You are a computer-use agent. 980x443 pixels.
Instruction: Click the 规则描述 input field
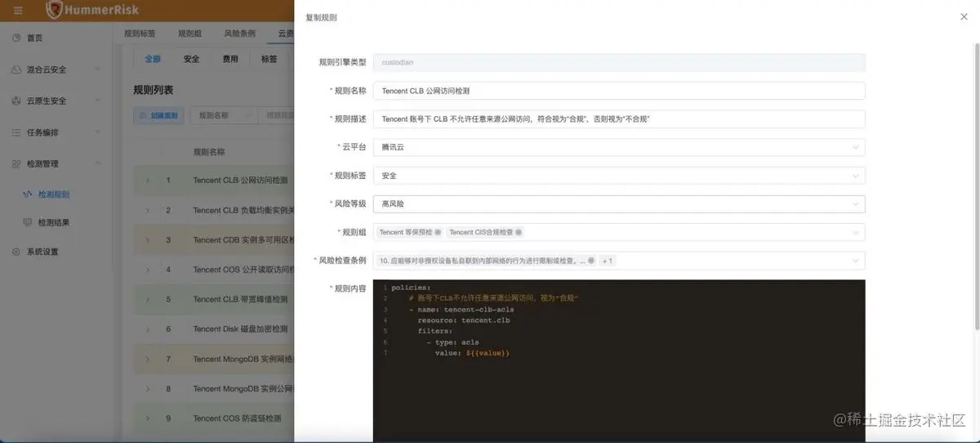pos(619,119)
